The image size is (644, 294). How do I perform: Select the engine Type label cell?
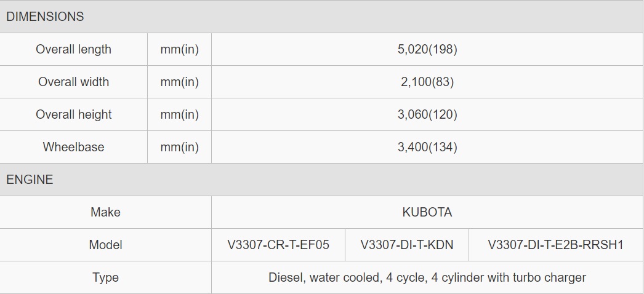point(105,277)
